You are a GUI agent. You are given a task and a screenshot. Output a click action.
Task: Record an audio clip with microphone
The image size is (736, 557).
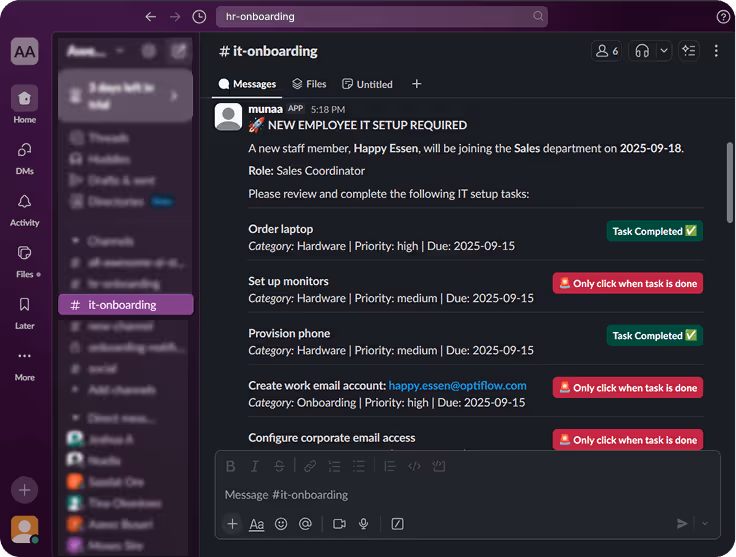363,524
